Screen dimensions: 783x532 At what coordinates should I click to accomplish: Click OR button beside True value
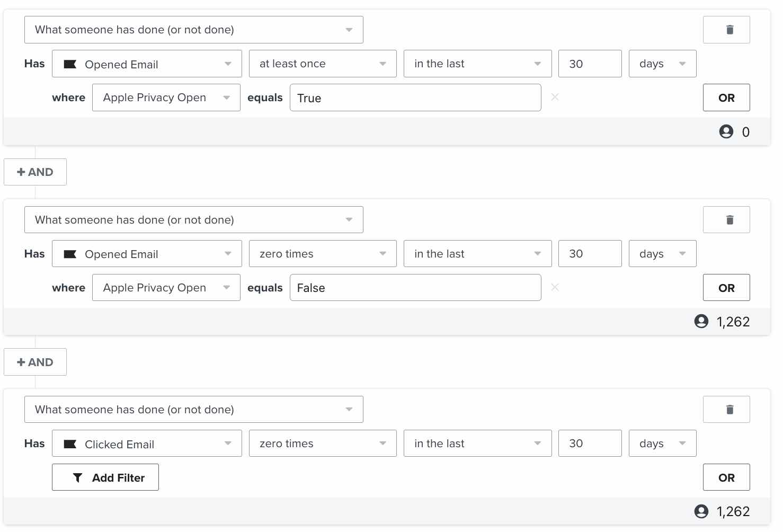click(726, 97)
